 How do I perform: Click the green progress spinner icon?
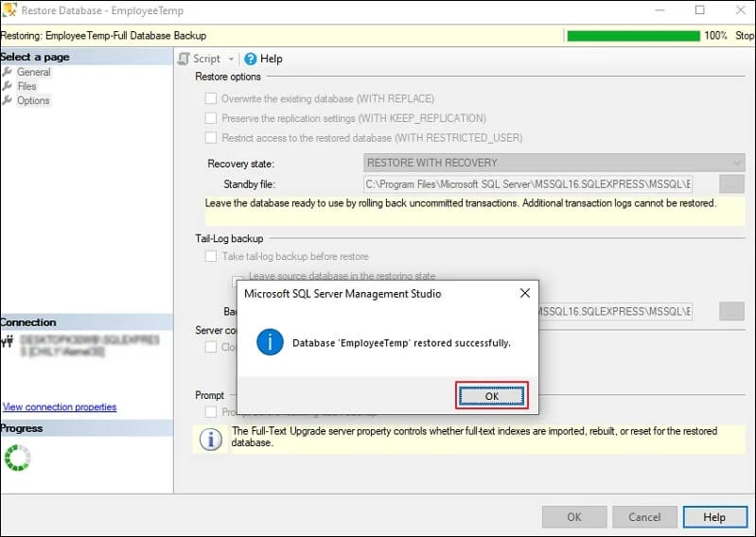click(x=17, y=458)
